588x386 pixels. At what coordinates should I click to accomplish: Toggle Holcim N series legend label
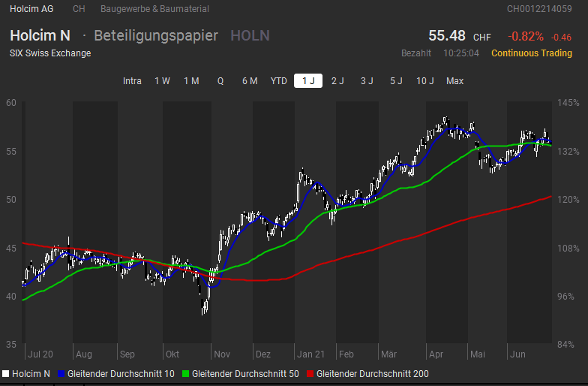click(31, 374)
